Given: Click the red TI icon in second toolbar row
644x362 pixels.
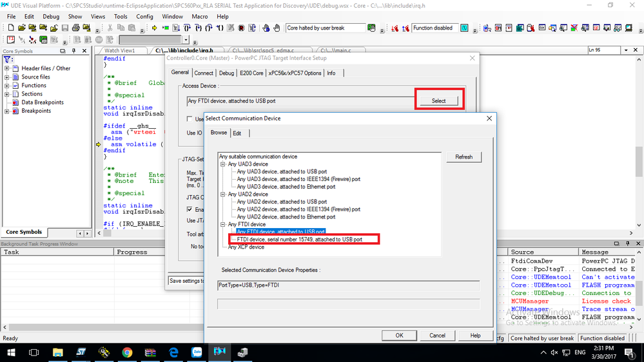Looking at the screenshot, I should (x=11, y=40).
